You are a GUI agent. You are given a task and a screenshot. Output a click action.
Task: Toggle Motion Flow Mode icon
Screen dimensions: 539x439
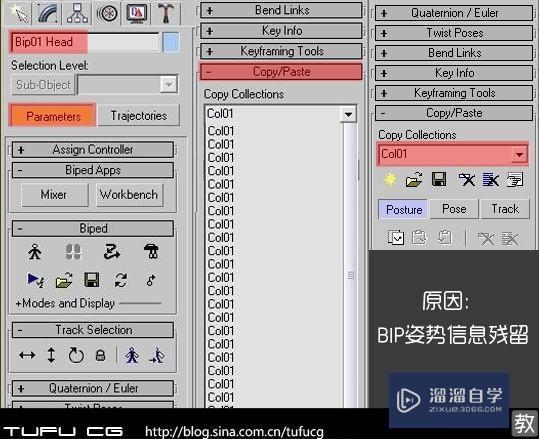tap(112, 252)
